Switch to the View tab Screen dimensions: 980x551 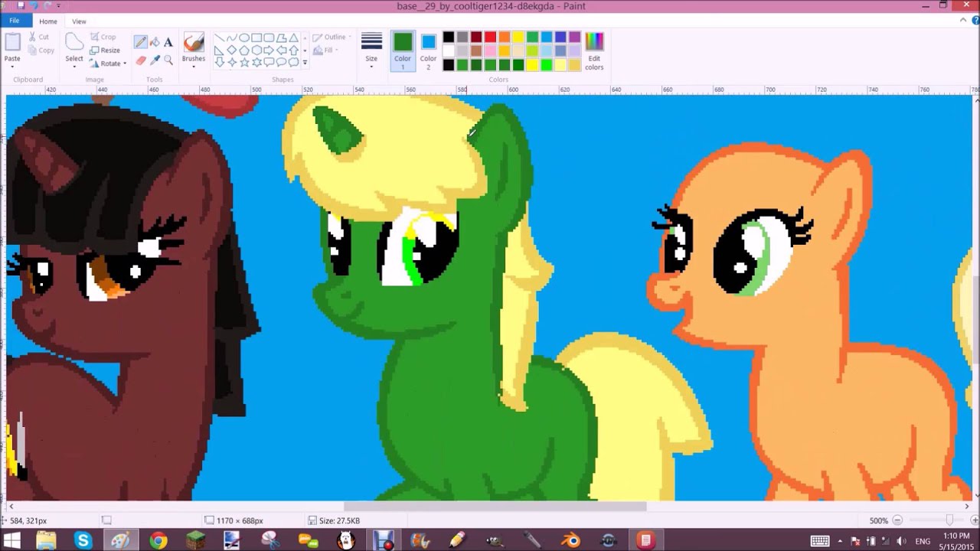pos(79,21)
